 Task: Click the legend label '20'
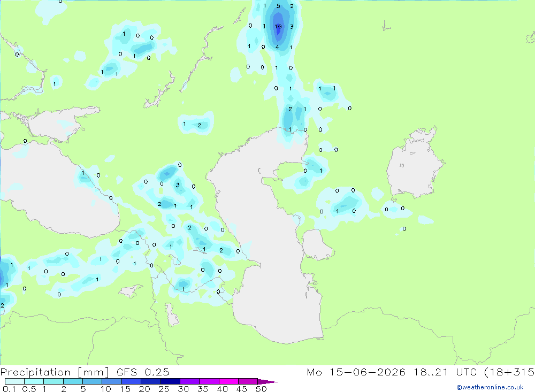point(144,389)
